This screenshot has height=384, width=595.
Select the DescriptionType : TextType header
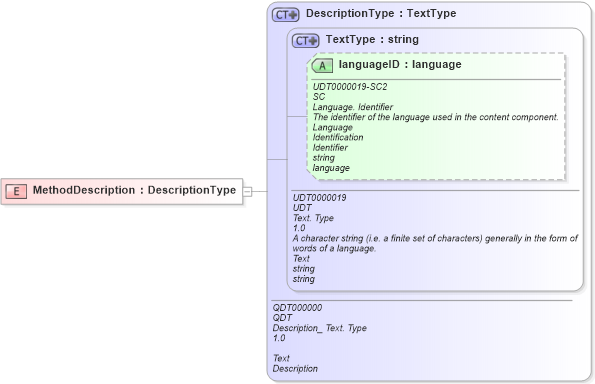381,13
